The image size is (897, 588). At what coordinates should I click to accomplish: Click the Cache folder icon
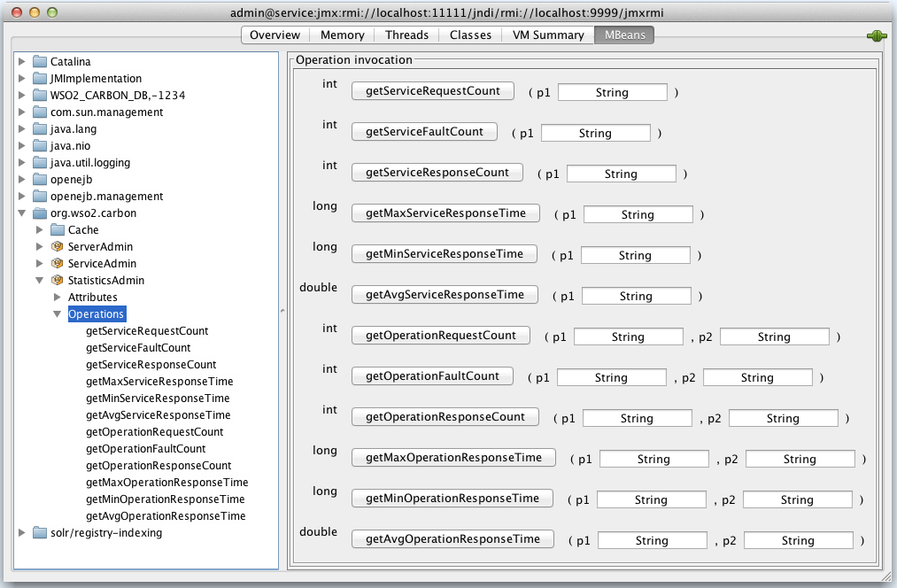tap(58, 230)
